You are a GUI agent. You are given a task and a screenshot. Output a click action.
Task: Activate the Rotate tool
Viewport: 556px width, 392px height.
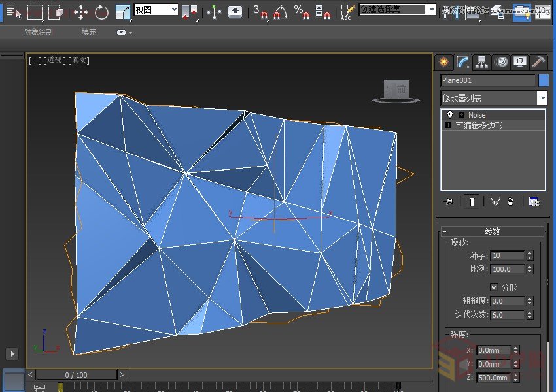click(101, 11)
